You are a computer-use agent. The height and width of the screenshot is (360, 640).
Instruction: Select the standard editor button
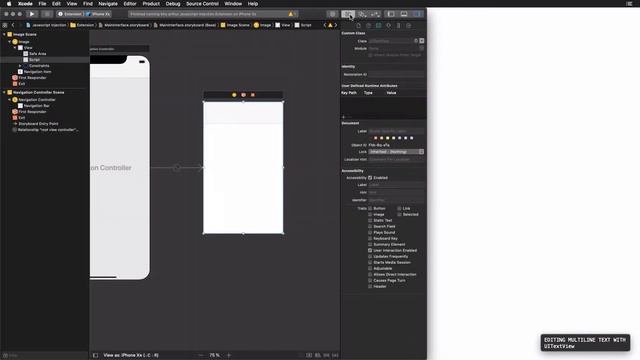[x=348, y=14]
